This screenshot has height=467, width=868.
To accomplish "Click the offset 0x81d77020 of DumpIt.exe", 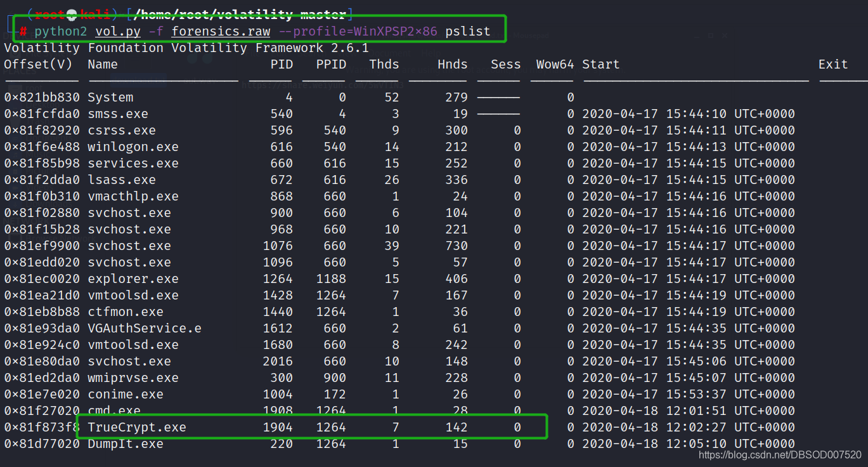I will tap(42, 444).
